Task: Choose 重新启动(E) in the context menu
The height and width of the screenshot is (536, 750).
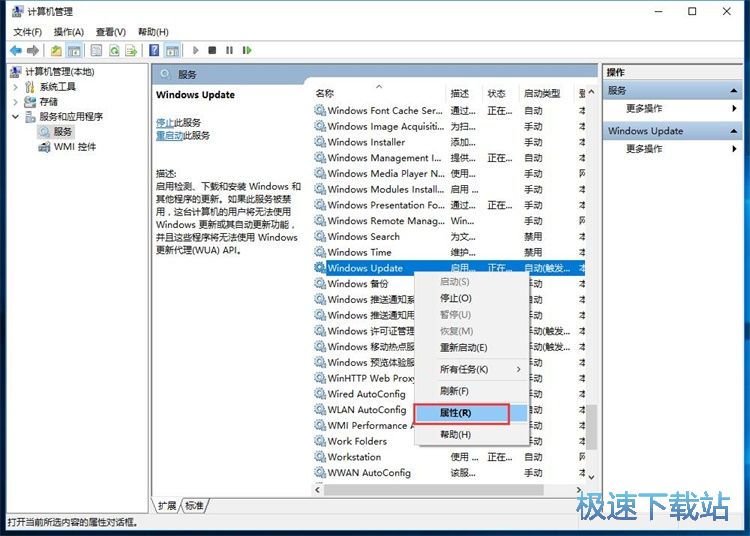Action: pyautogui.click(x=471, y=348)
